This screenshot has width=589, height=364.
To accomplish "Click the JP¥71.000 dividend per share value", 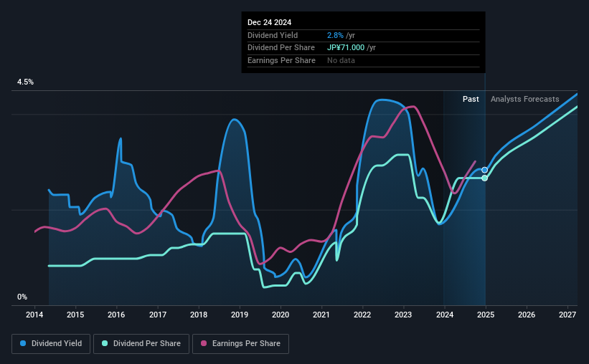I will click(x=346, y=48).
